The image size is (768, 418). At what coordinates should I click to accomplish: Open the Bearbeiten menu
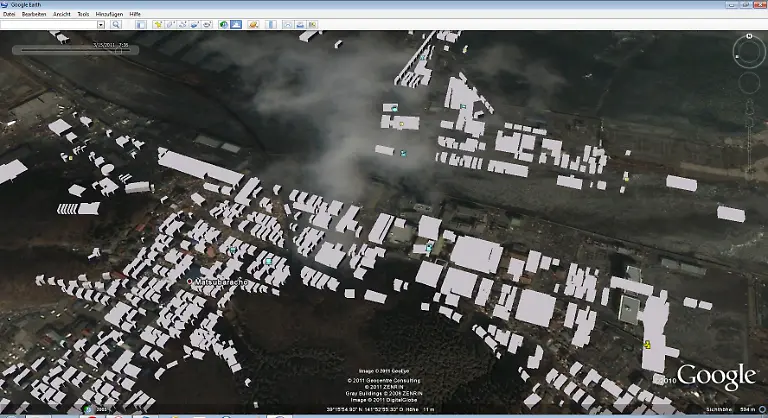tap(32, 15)
